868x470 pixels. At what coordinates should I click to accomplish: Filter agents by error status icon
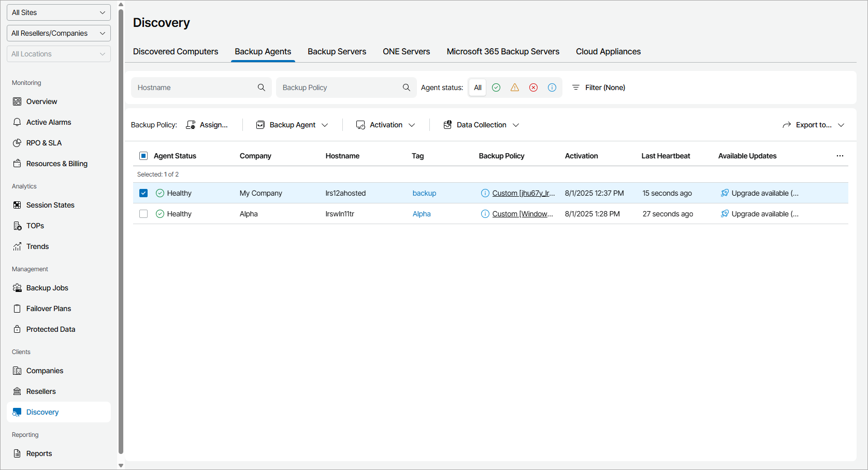[x=533, y=87]
